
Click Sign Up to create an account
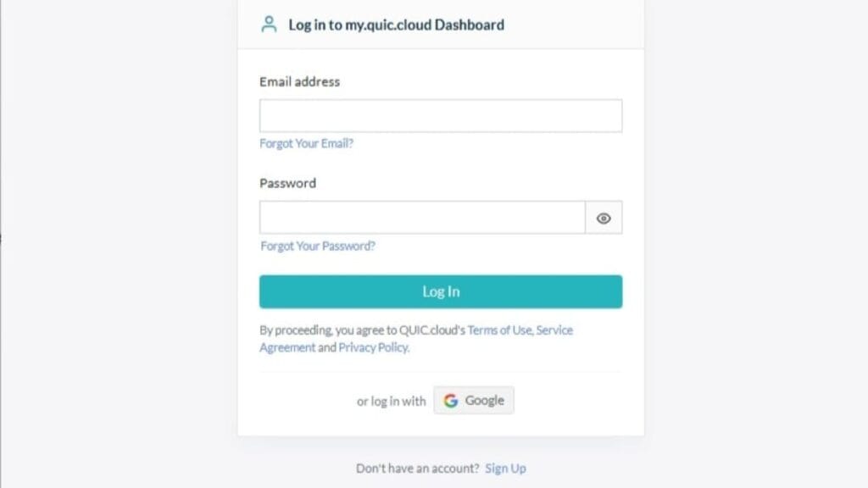click(505, 467)
